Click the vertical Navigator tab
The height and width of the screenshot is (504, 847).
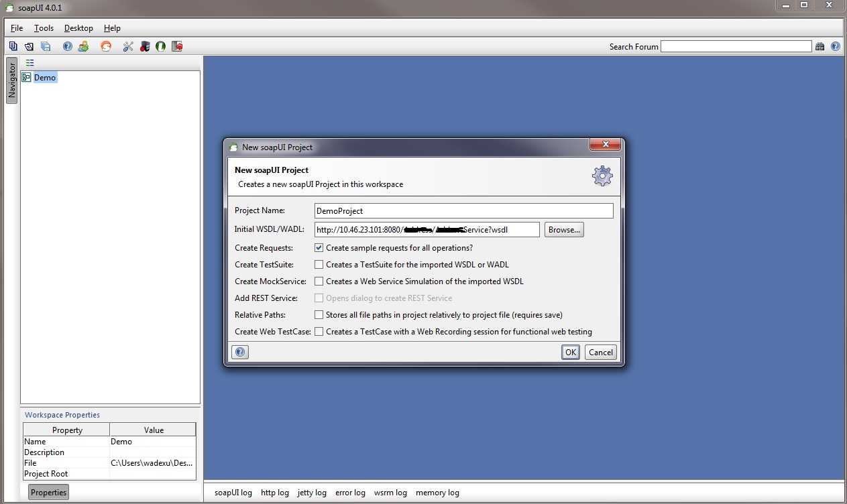tap(11, 81)
